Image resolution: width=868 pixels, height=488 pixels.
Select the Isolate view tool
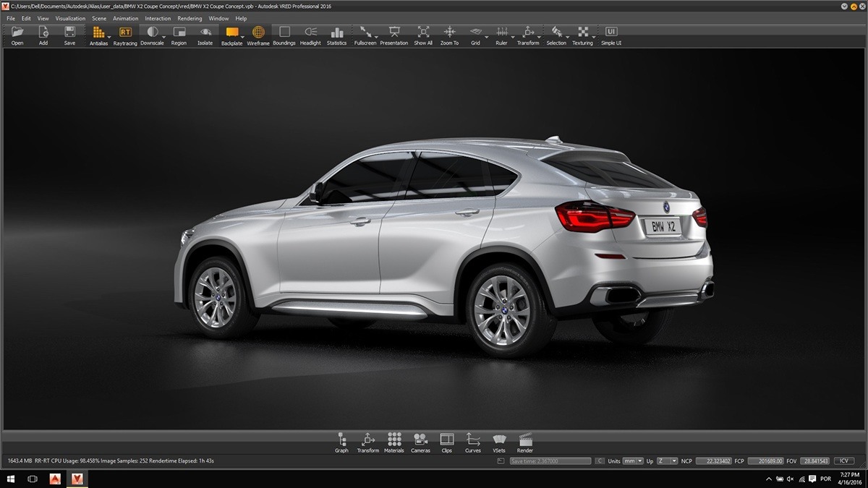pos(205,33)
